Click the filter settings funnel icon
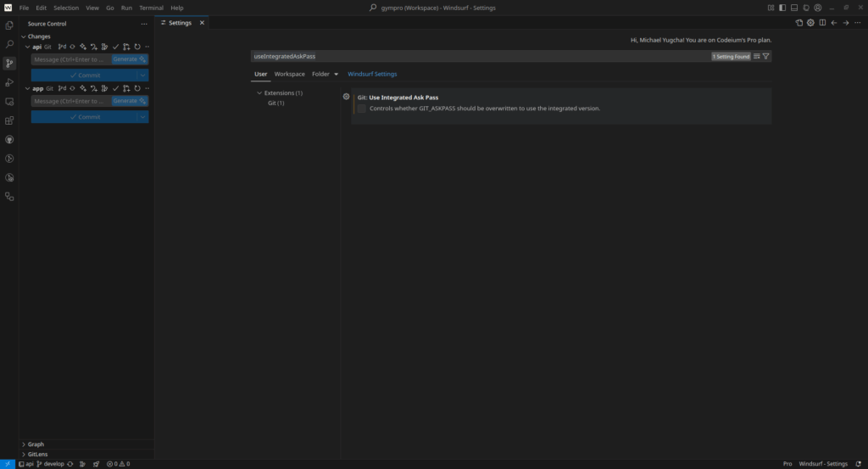 click(x=766, y=56)
